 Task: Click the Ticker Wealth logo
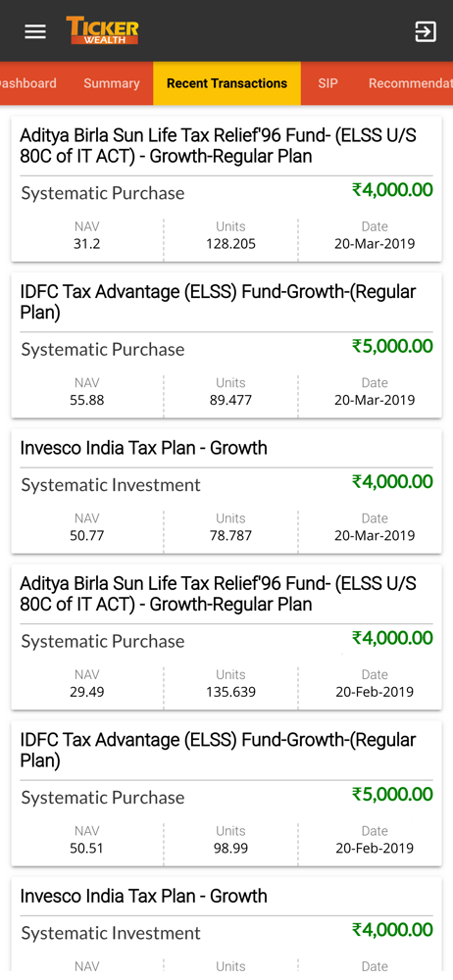tap(103, 30)
